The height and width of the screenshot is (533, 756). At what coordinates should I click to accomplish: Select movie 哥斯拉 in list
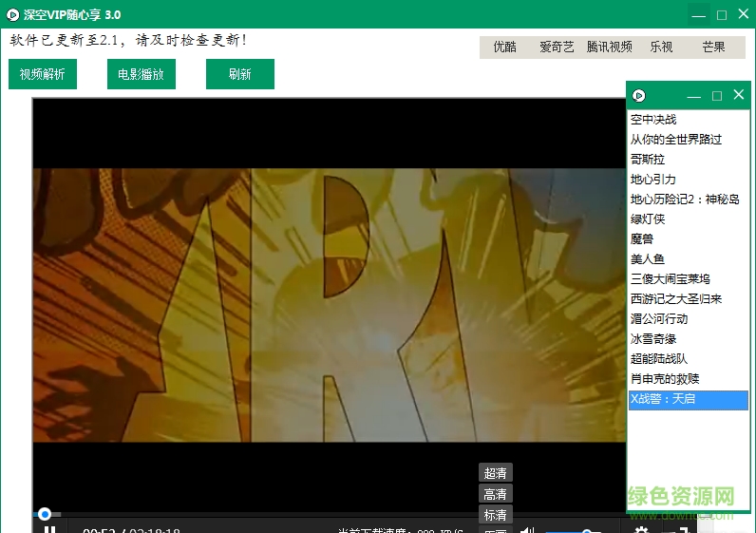click(x=689, y=160)
